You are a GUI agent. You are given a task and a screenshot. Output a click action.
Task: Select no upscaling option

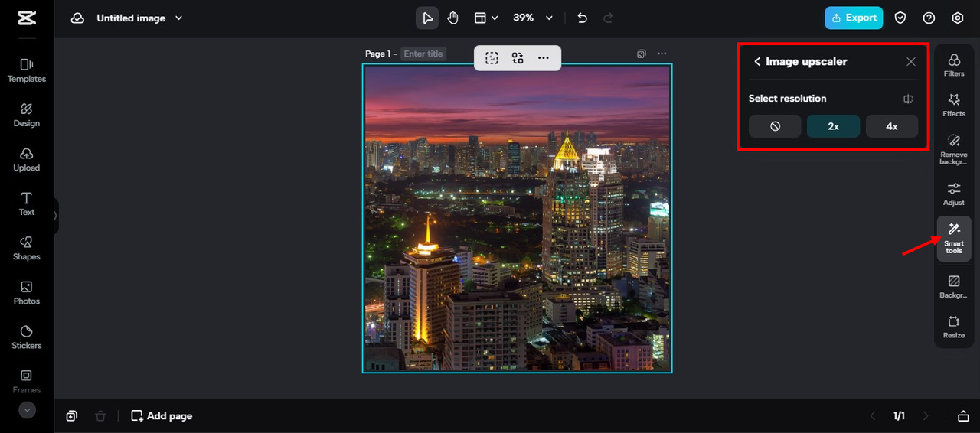click(775, 126)
